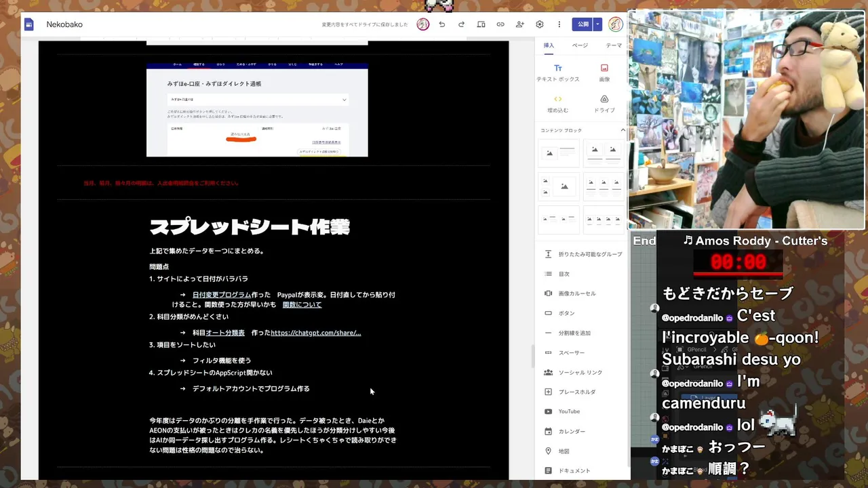Click the collaborator avatar beside undo
This screenshot has height=488, width=868.
[423, 24]
